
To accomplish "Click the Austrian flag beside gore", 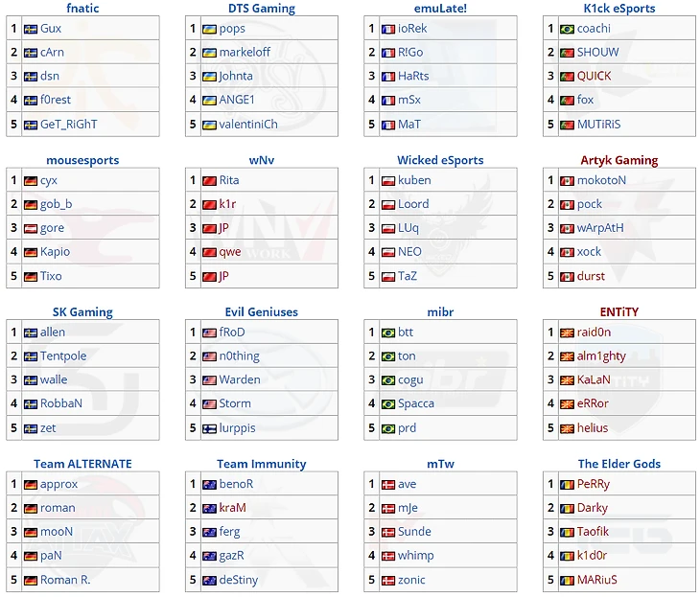I will tap(31, 229).
